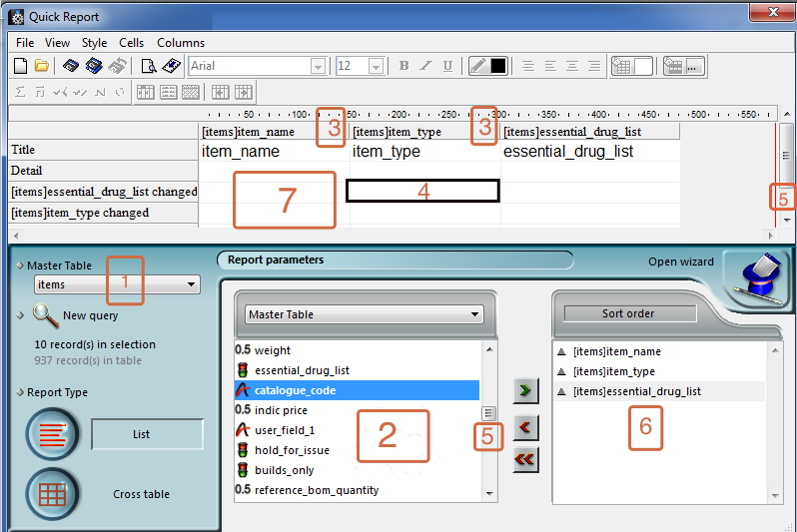Toggle sort direction for [items]item_name
This screenshot has width=797, height=532.
(x=561, y=351)
